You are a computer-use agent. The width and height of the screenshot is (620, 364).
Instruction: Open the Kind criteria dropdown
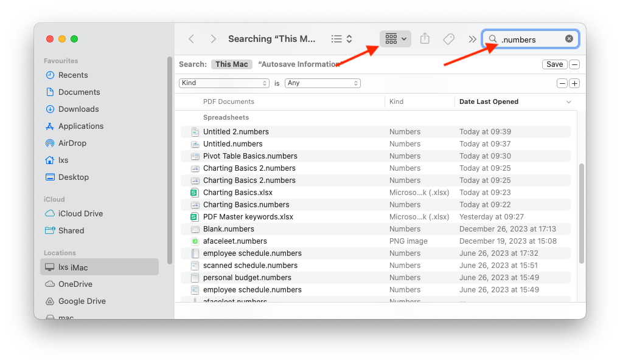pos(224,83)
